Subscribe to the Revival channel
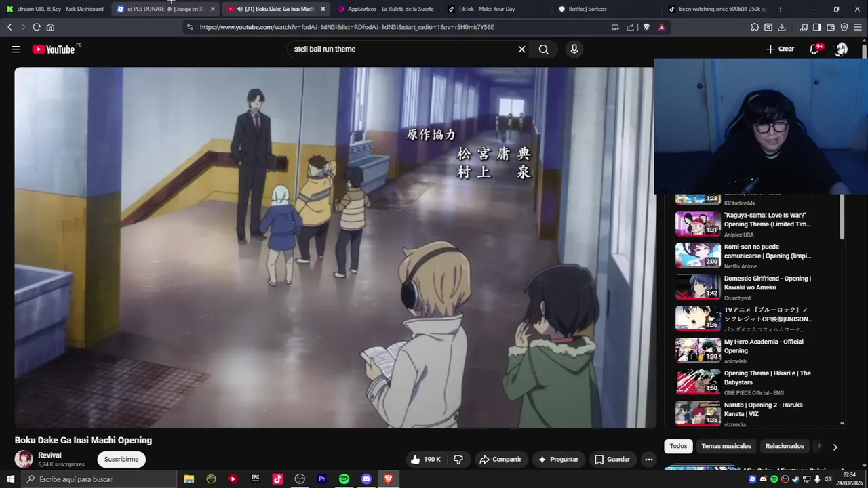868x488 pixels. tap(121, 459)
